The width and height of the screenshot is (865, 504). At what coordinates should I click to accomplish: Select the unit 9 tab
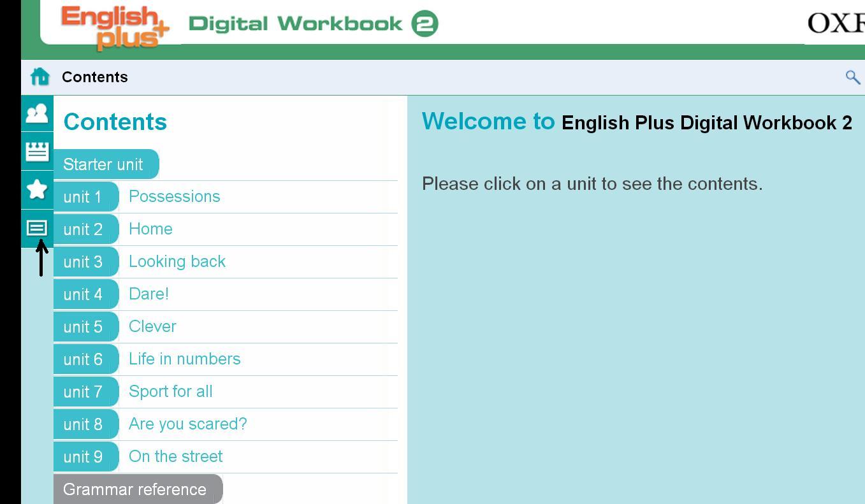pyautogui.click(x=86, y=457)
